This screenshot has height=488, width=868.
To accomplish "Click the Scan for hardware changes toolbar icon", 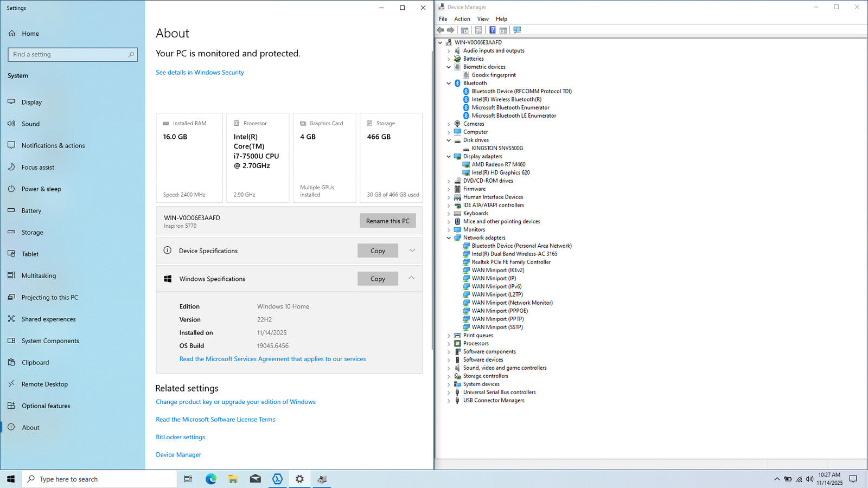I will click(x=517, y=30).
